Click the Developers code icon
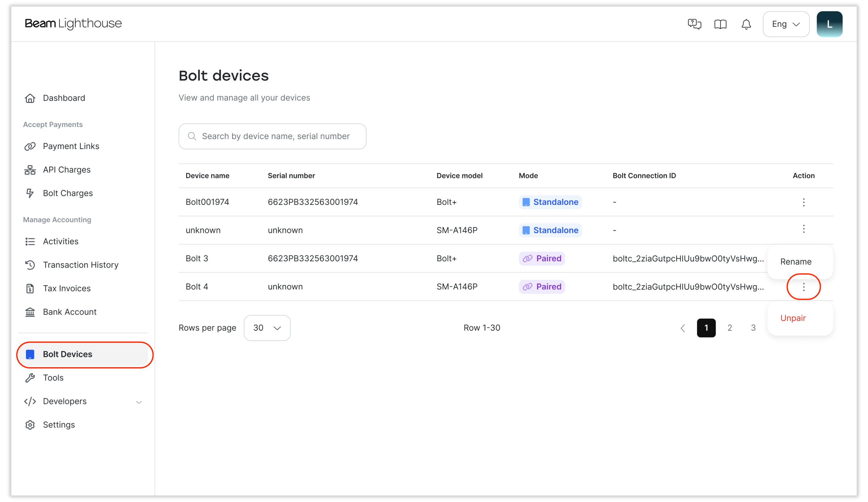868x502 pixels. pyautogui.click(x=30, y=401)
